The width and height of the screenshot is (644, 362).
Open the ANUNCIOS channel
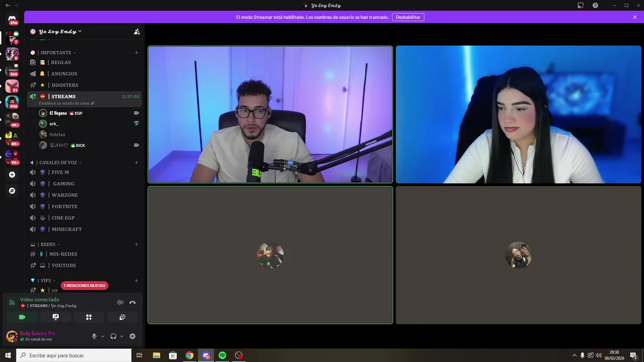[84, 73]
